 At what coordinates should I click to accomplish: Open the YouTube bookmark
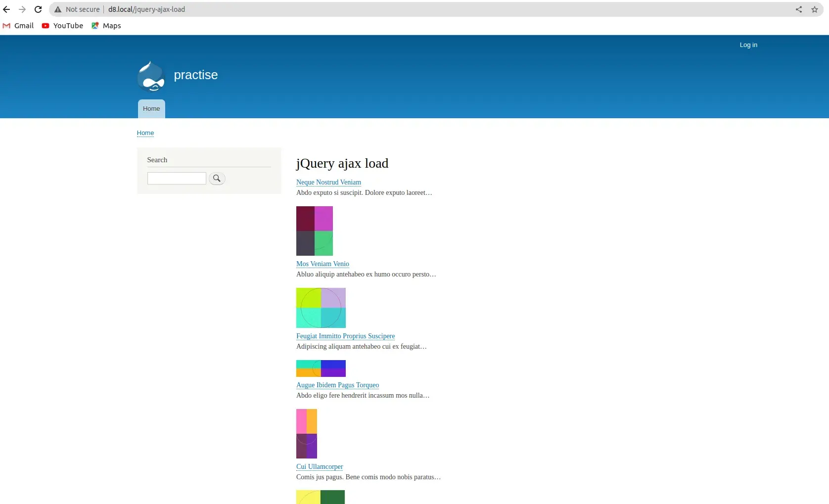[x=62, y=26]
